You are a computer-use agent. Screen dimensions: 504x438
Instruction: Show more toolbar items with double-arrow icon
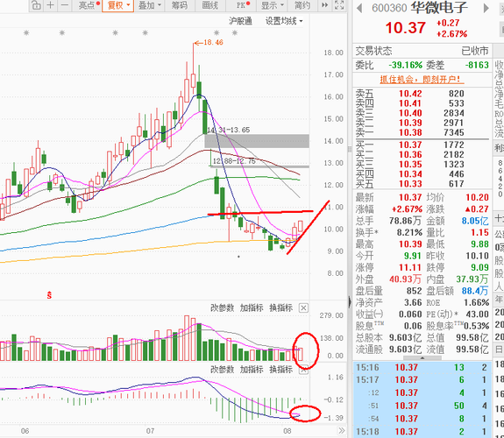[x=324, y=5]
